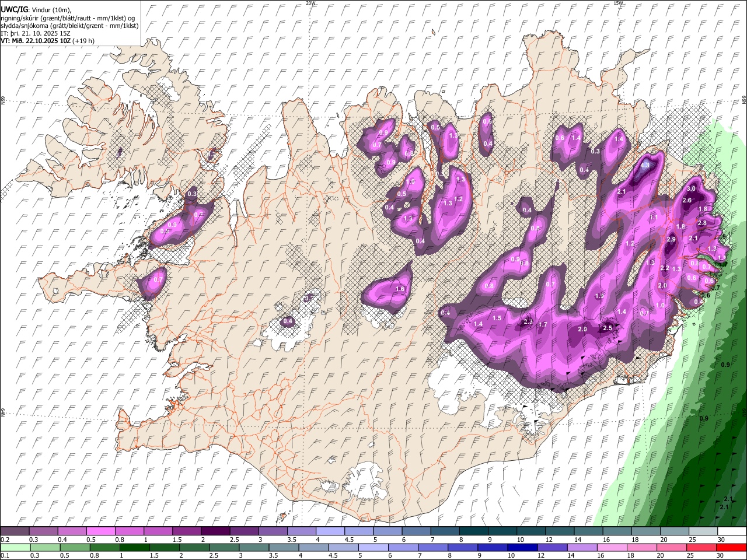Viewport: 747px width, 560px height.
Task: Pick the deep blue swatch between 10 and 12, bottom row
Action: point(522,548)
